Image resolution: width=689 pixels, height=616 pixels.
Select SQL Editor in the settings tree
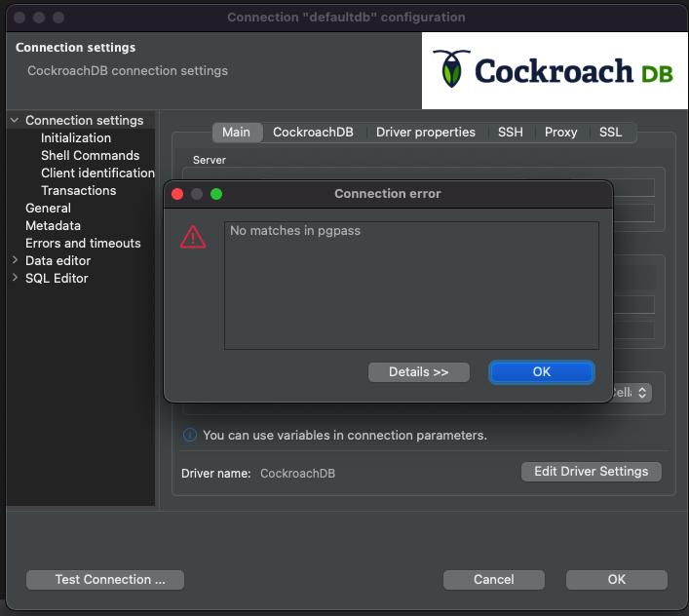coord(57,279)
